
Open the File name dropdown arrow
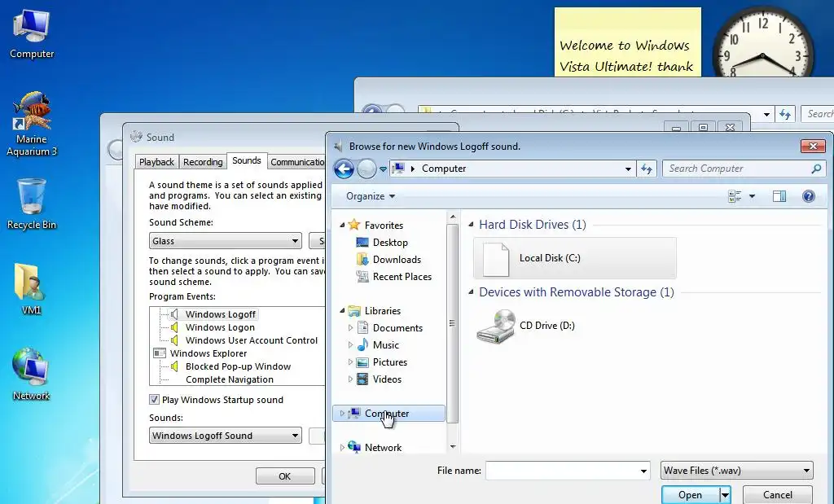coord(643,471)
